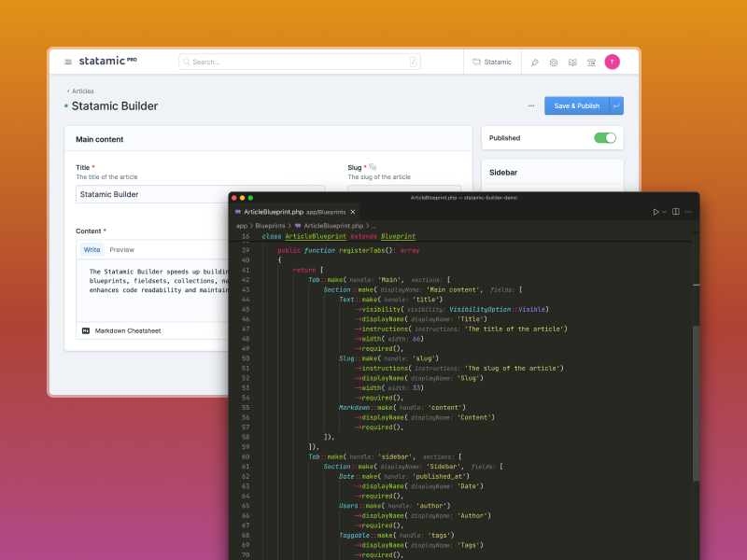
Task: Open the Statamic site selector
Action: [492, 62]
